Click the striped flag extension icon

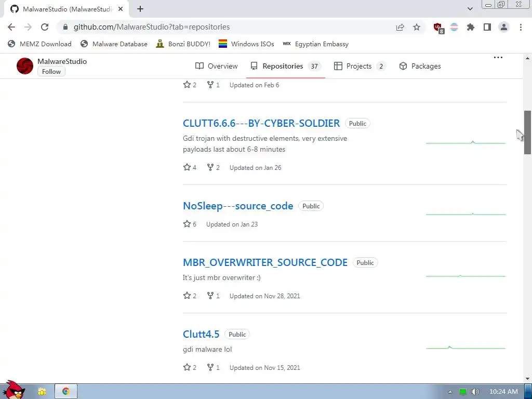point(454,27)
